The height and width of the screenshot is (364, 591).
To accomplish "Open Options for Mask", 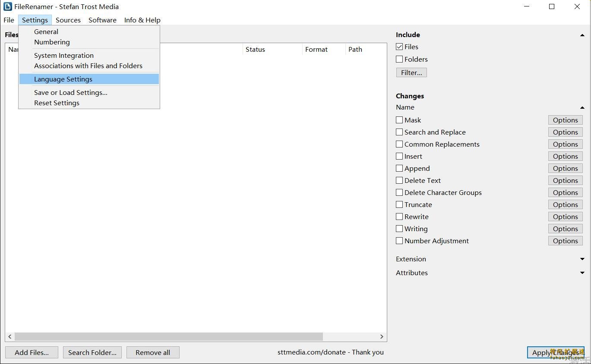I will [x=565, y=120].
